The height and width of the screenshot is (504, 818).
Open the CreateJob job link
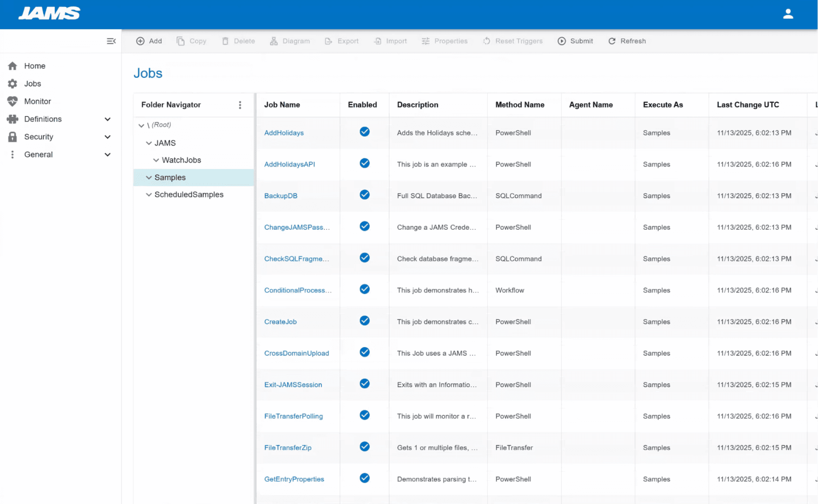pos(280,322)
